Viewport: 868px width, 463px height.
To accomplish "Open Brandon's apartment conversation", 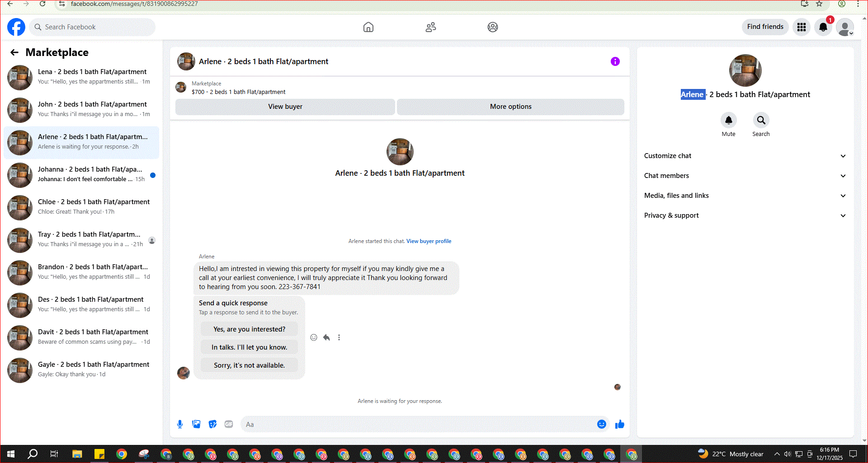I will coord(81,273).
